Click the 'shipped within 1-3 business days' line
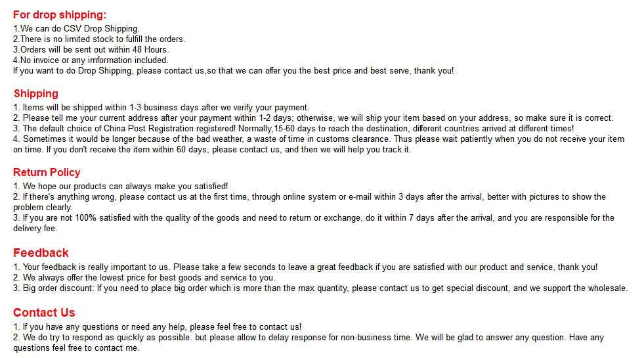Image resolution: width=644 pixels, height=358 pixels. [x=161, y=108]
